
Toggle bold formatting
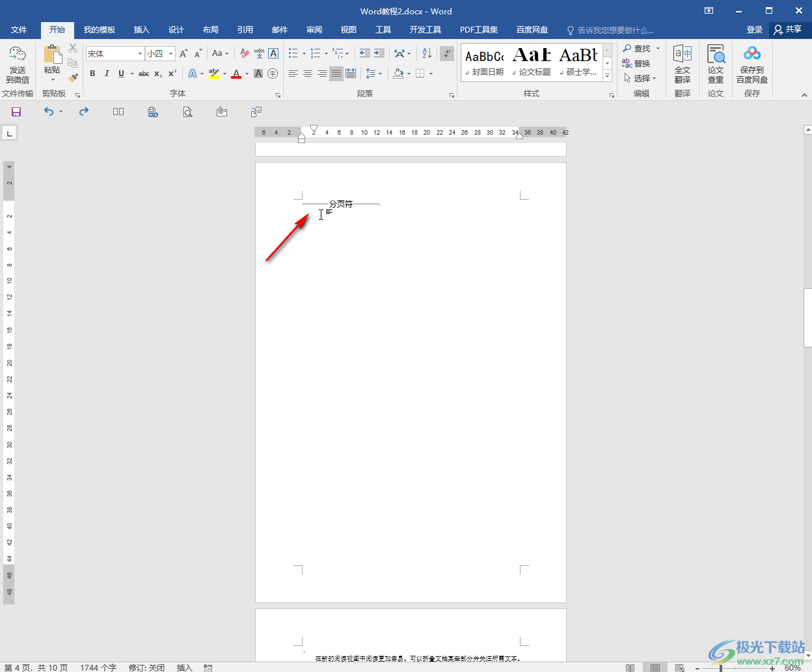pos(92,74)
